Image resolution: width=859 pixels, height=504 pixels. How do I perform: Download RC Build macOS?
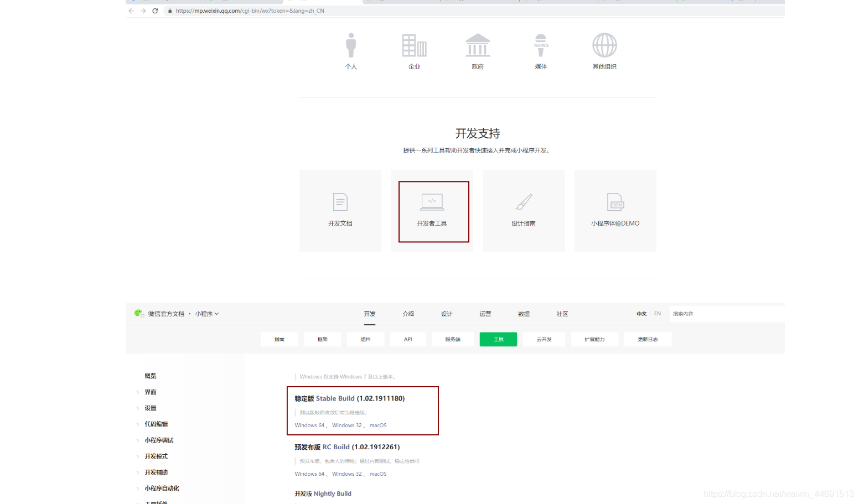coord(379,474)
